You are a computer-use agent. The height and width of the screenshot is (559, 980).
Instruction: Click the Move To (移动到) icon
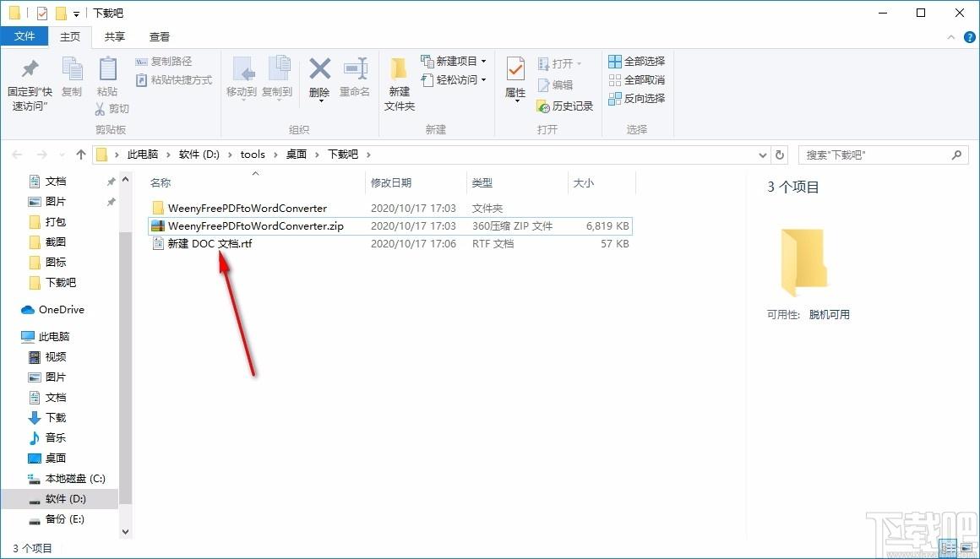(x=243, y=68)
